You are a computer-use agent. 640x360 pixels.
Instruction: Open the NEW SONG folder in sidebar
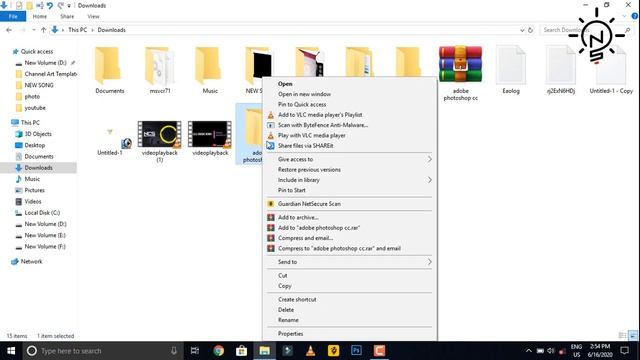(x=39, y=85)
